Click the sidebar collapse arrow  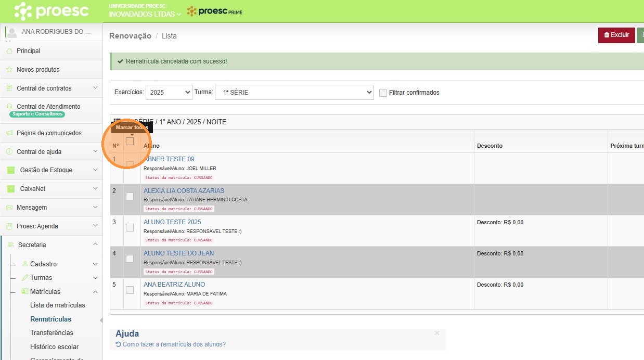click(101, 320)
